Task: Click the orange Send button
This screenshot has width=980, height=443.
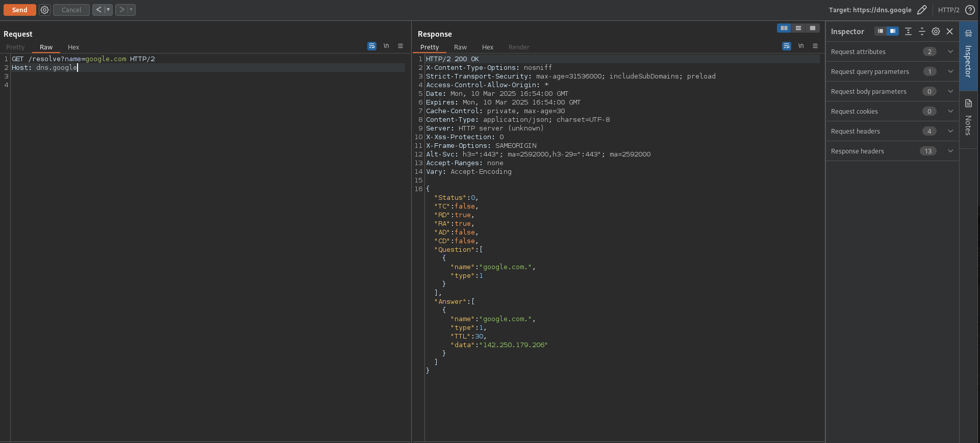Action: coord(20,10)
